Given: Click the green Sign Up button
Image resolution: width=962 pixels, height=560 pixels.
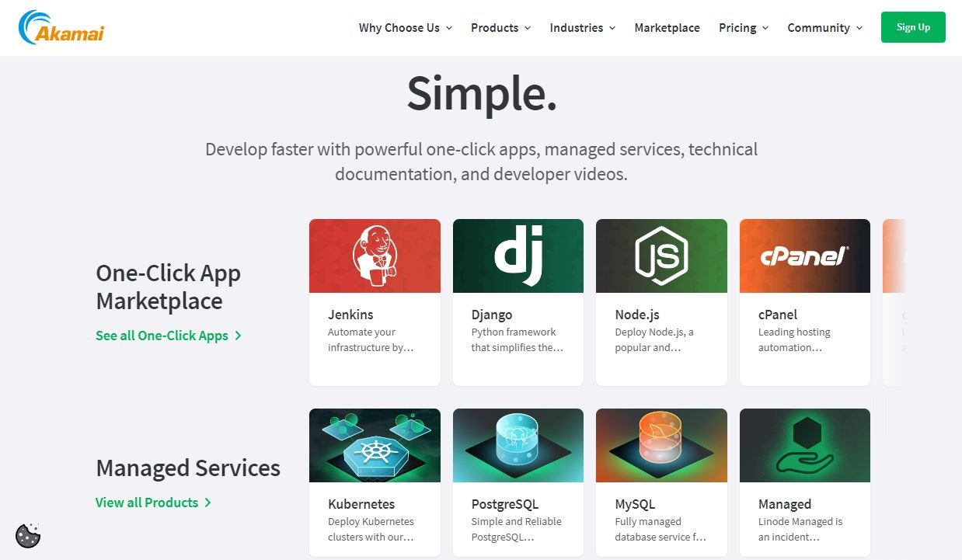Looking at the screenshot, I should pyautogui.click(x=912, y=27).
